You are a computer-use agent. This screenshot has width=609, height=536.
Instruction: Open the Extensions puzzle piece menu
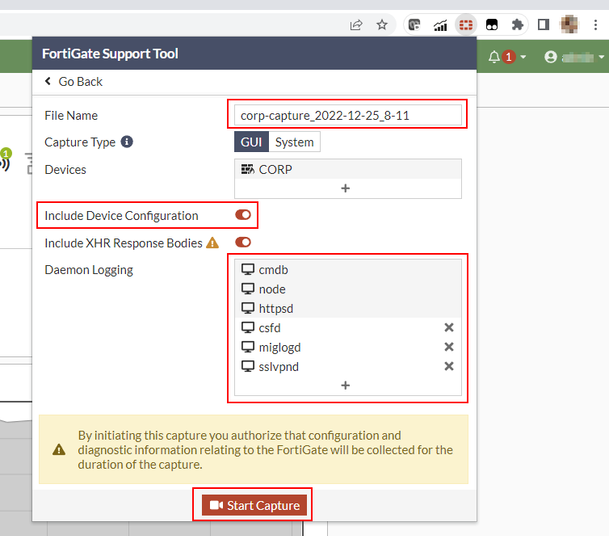point(517,25)
